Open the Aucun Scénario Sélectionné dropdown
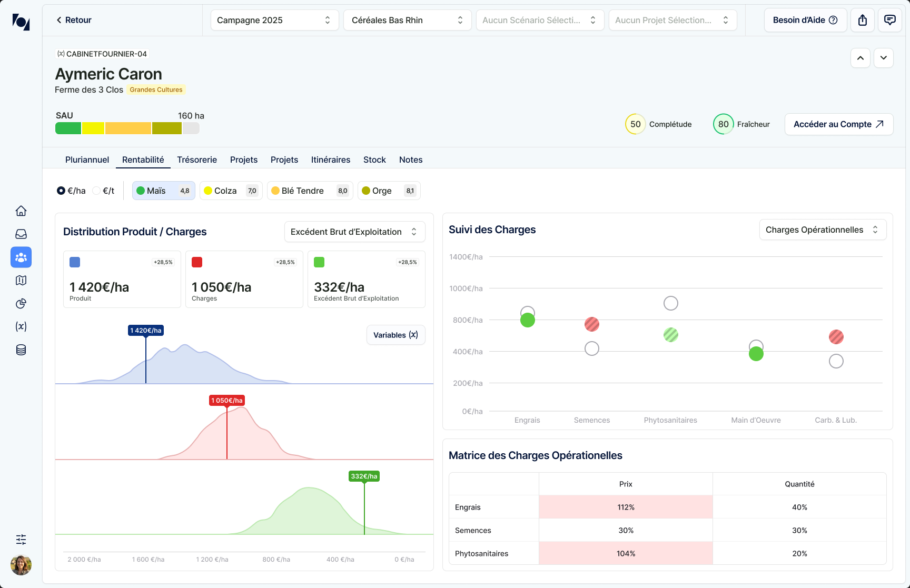 (x=540, y=20)
